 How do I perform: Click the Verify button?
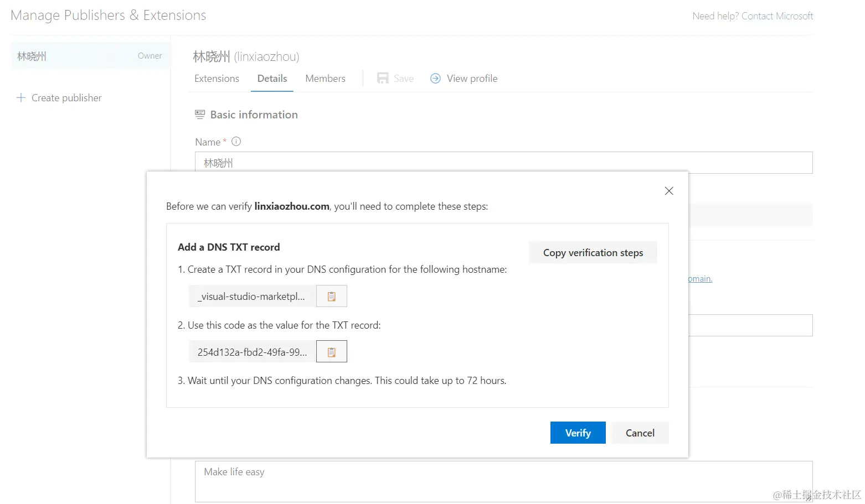coord(578,433)
